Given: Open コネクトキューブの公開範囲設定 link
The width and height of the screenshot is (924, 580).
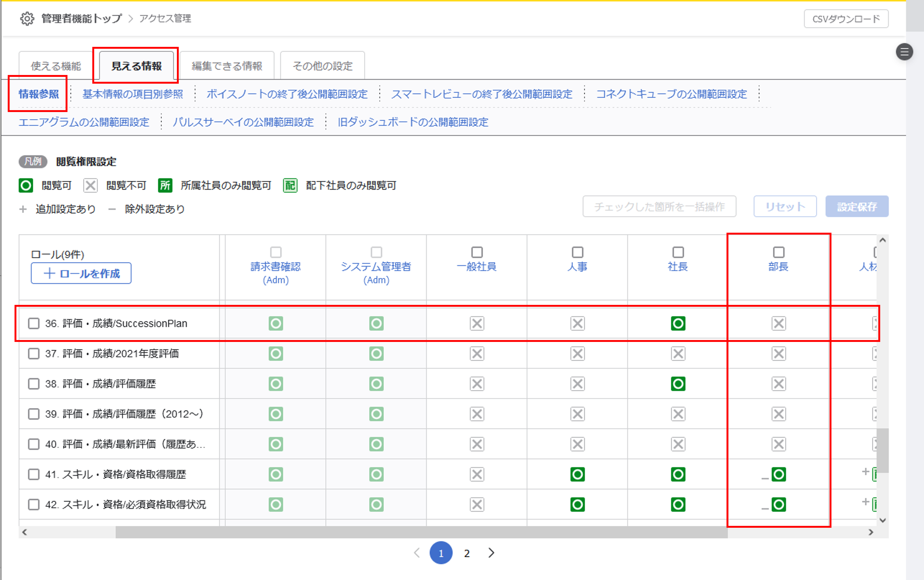Looking at the screenshot, I should [671, 94].
